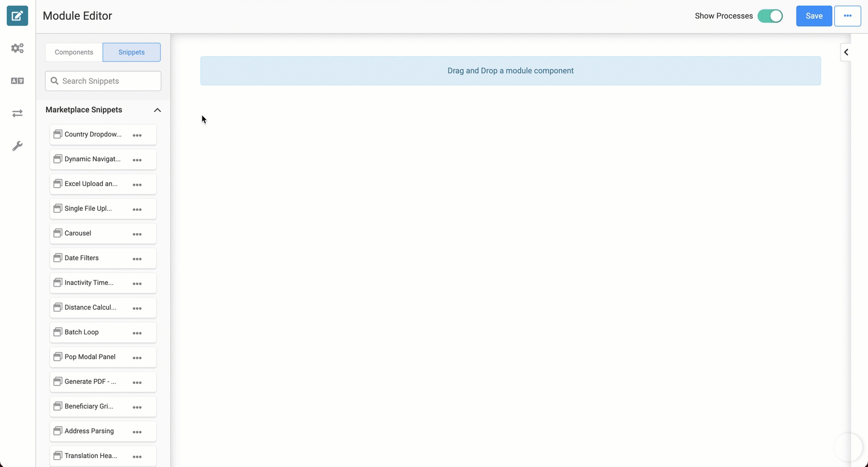
Task: Select the Dynamic Navigat... snippet name
Action: point(92,159)
